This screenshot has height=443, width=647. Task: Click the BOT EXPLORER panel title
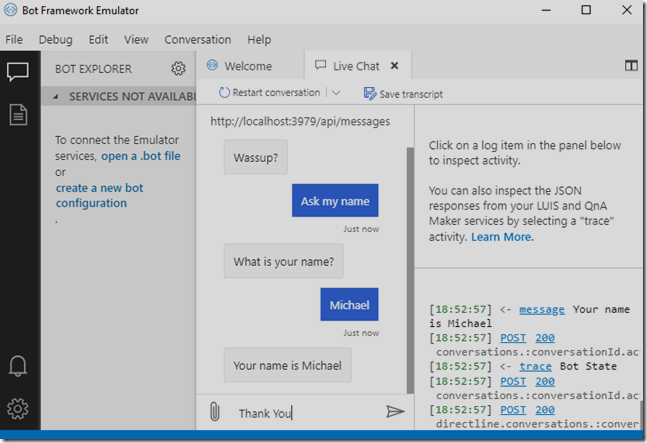(93, 69)
